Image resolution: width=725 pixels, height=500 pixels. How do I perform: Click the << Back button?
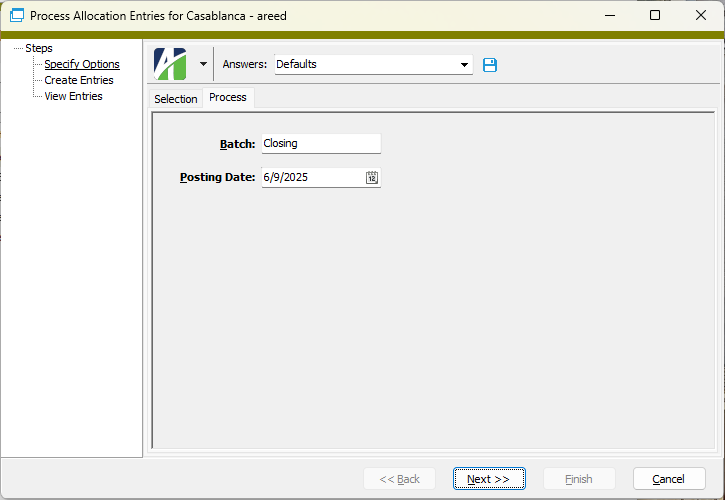pos(399,479)
